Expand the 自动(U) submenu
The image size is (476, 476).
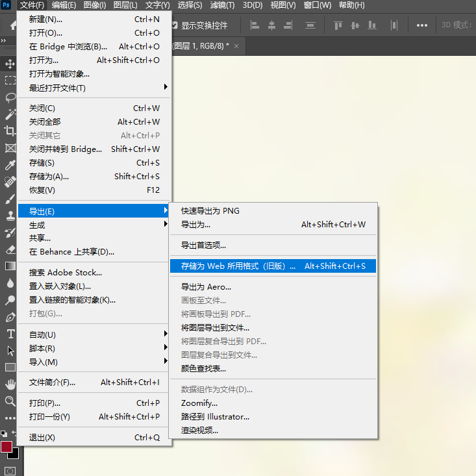[x=94, y=334]
